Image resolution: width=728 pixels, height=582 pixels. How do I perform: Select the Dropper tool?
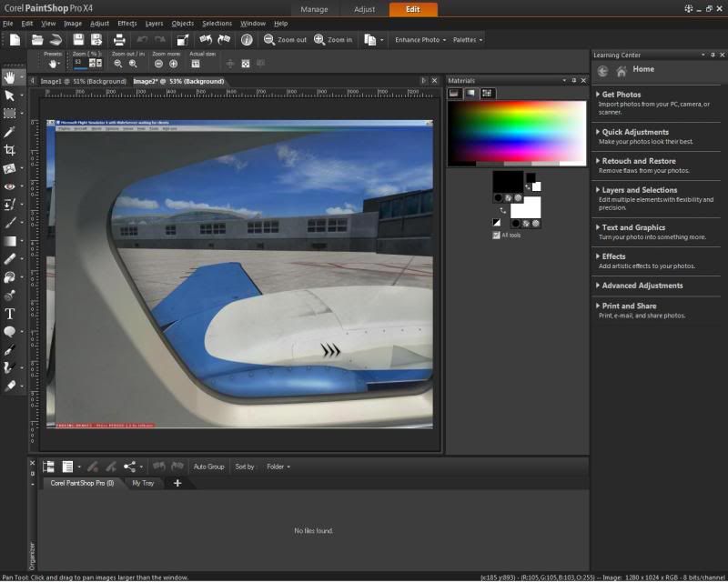pyautogui.click(x=10, y=131)
